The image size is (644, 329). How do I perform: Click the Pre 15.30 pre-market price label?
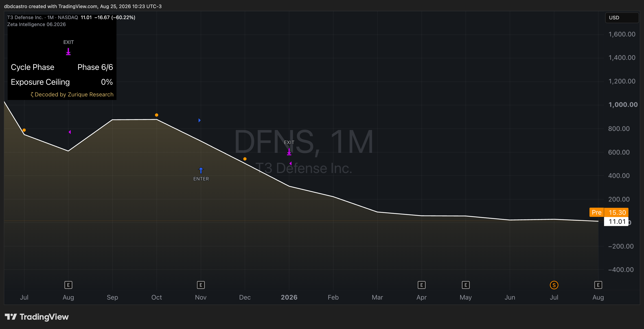[x=609, y=212]
